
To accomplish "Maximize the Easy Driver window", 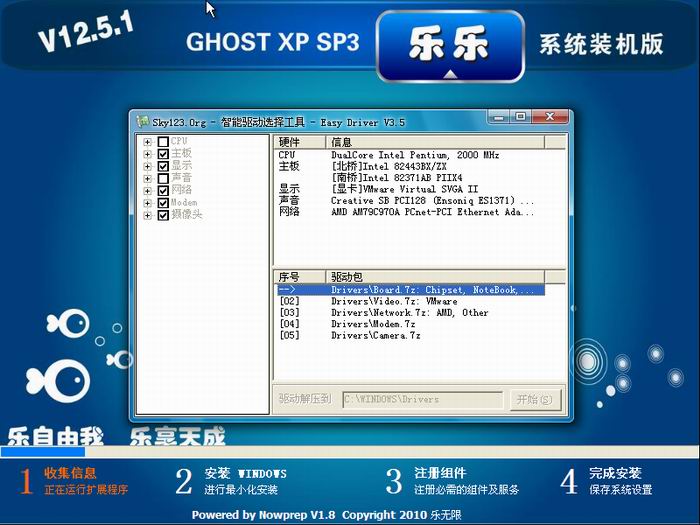I will 521,117.
